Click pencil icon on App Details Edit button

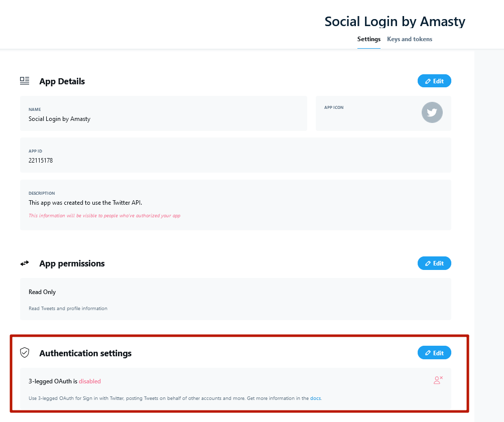click(428, 81)
